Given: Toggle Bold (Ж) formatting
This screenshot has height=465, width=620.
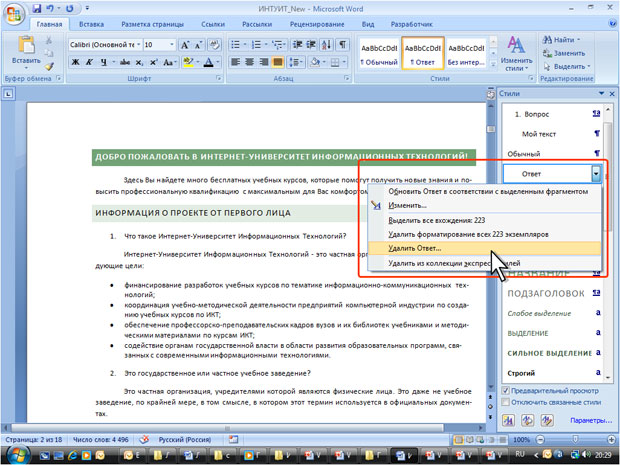Looking at the screenshot, I should 75,62.
